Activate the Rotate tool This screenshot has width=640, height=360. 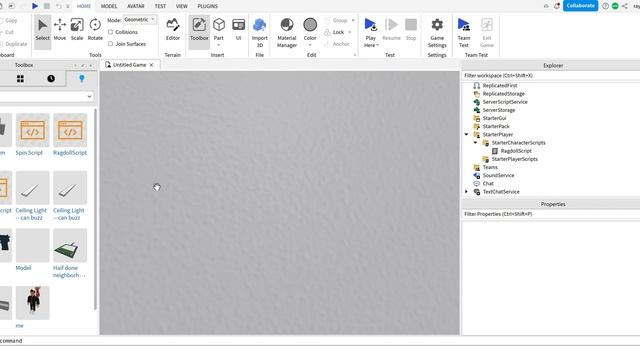[x=95, y=29]
